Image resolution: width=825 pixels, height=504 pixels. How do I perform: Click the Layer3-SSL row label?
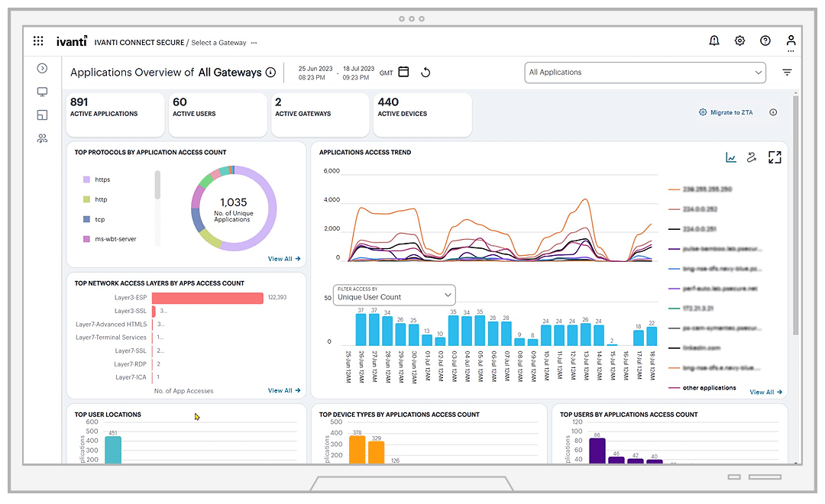point(131,311)
